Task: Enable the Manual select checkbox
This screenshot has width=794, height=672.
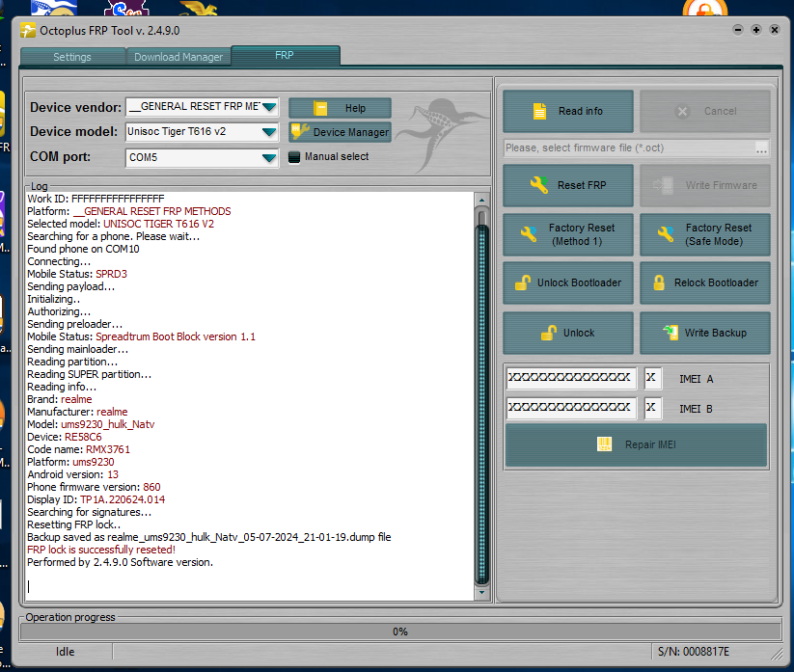Action: pos(296,157)
